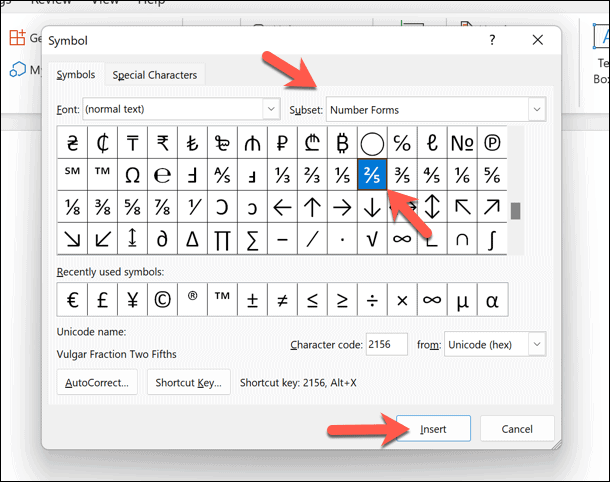Select the intersection symbol

462,238
